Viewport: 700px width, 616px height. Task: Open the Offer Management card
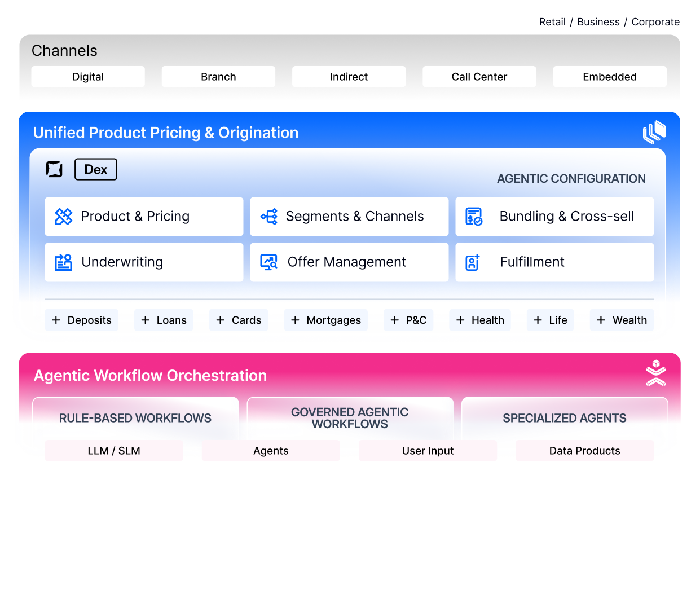(349, 262)
